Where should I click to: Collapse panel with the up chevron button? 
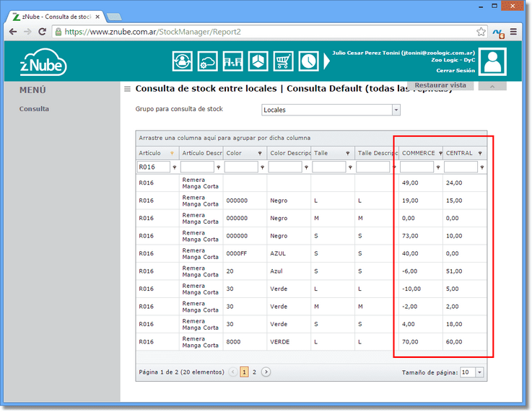tap(492, 86)
